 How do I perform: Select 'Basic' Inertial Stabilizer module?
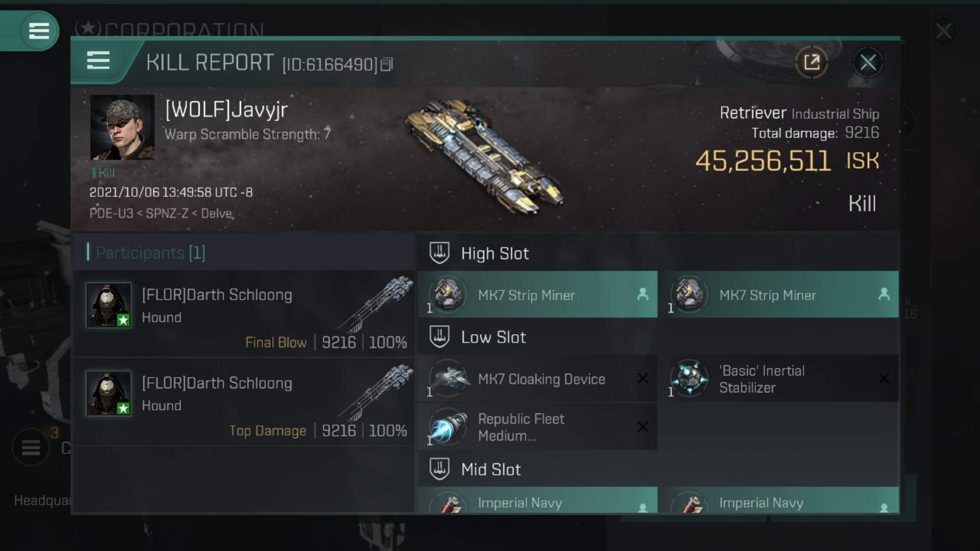pos(778,379)
